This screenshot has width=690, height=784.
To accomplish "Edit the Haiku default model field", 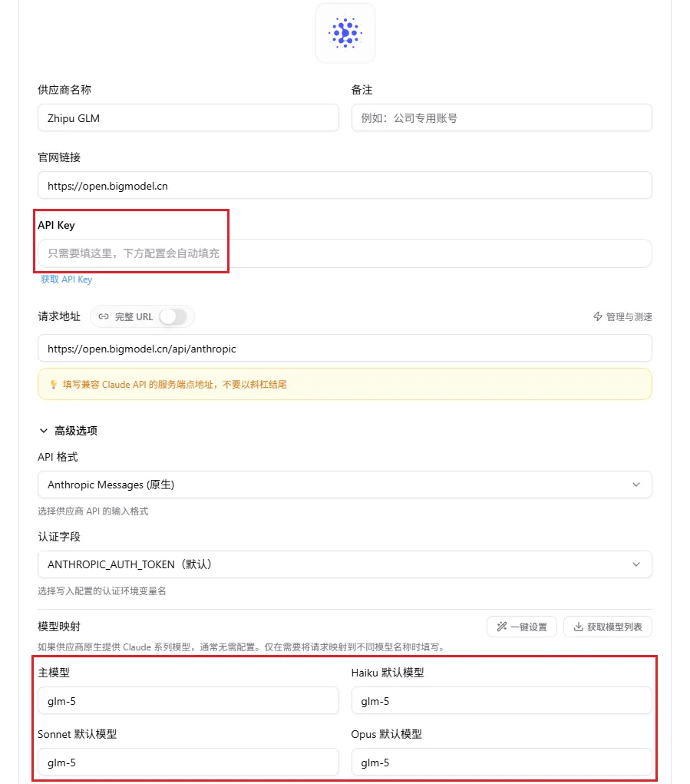I will (x=502, y=701).
